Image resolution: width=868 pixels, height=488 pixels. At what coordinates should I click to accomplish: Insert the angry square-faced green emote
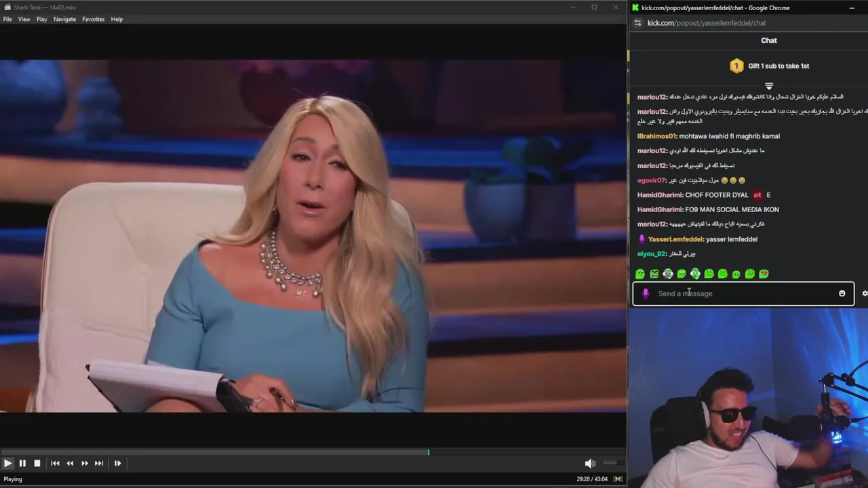click(x=654, y=274)
